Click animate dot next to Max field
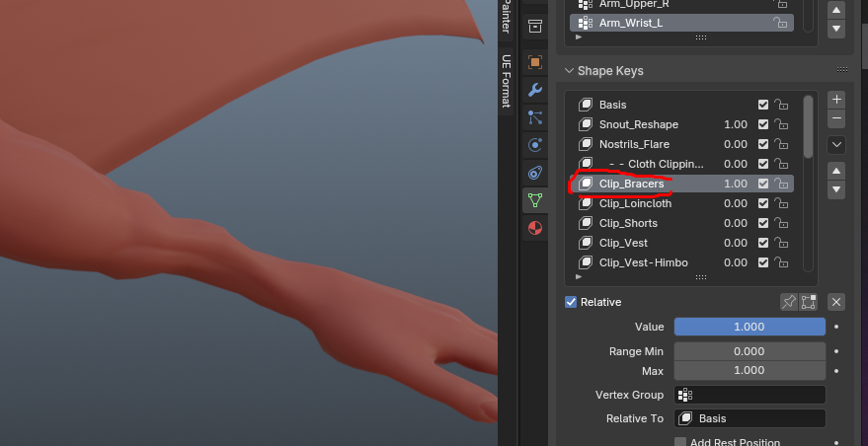The height and width of the screenshot is (446, 868). 836,371
